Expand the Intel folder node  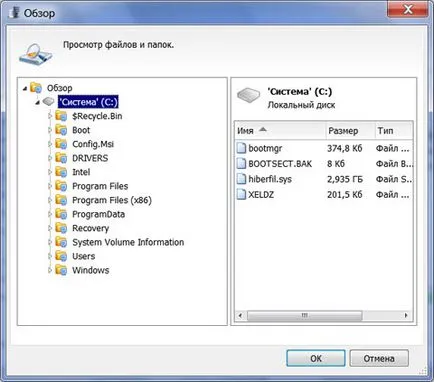50,172
